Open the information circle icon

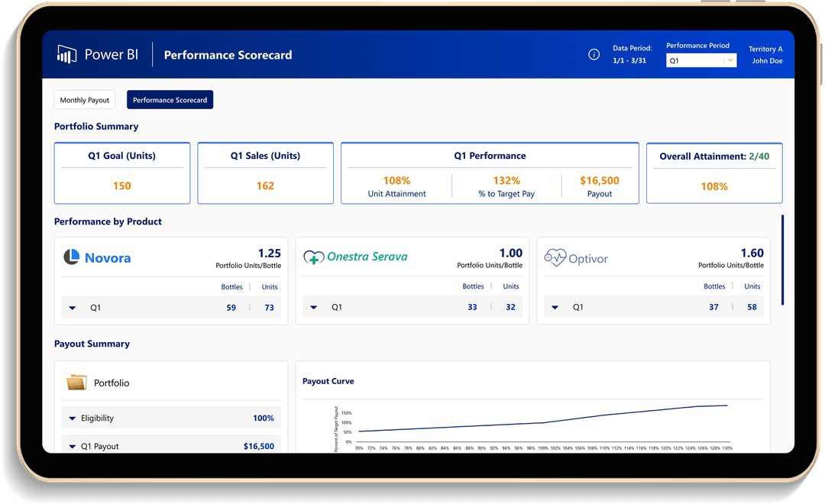(x=594, y=54)
